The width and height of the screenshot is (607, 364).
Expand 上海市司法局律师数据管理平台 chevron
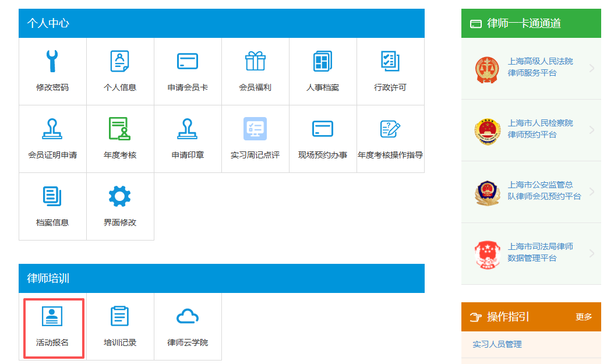coord(592,254)
